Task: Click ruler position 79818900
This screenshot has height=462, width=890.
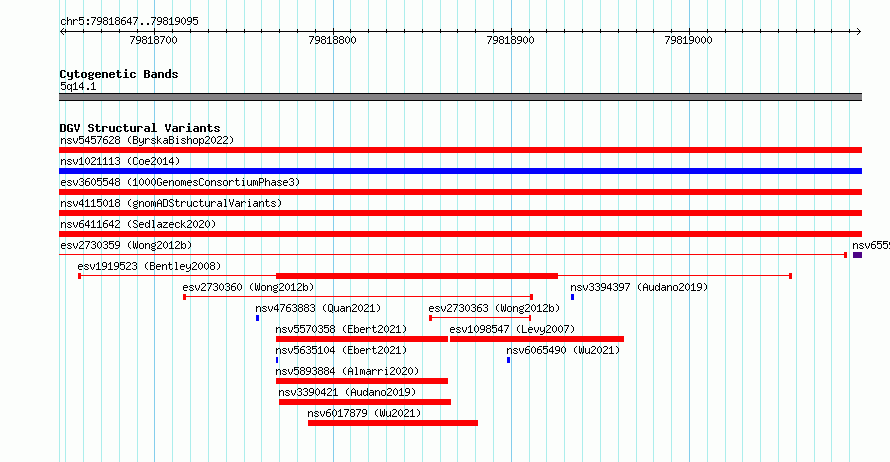Action: coord(510,40)
